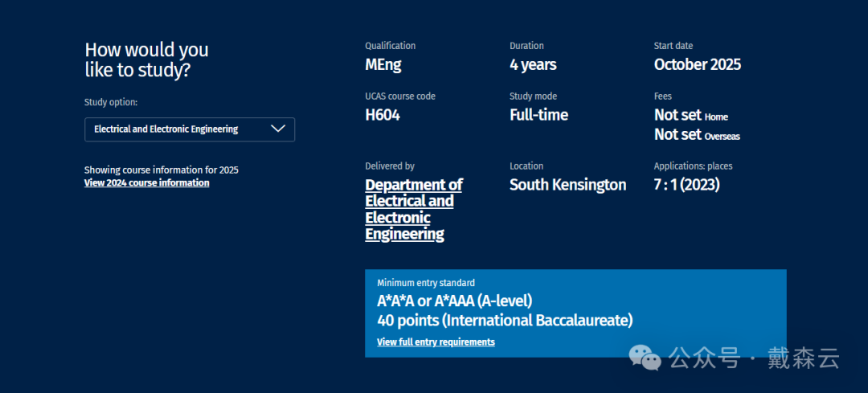Click the 4 years duration value
868x393 pixels.
(533, 65)
